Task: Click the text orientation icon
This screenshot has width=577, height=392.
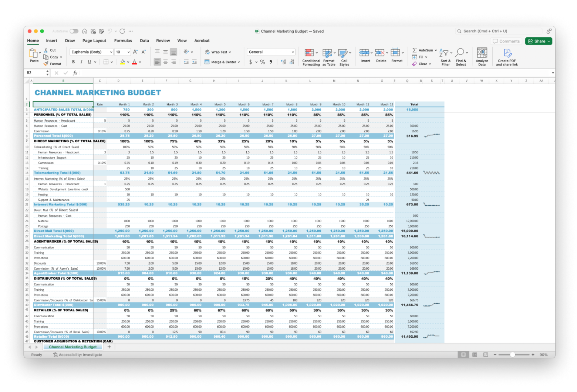Action: [x=186, y=52]
